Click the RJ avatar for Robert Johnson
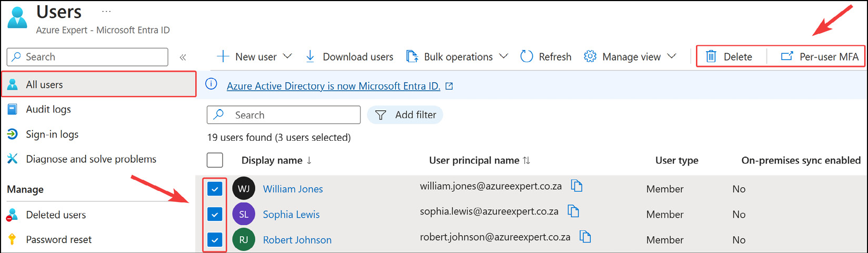 tap(244, 240)
